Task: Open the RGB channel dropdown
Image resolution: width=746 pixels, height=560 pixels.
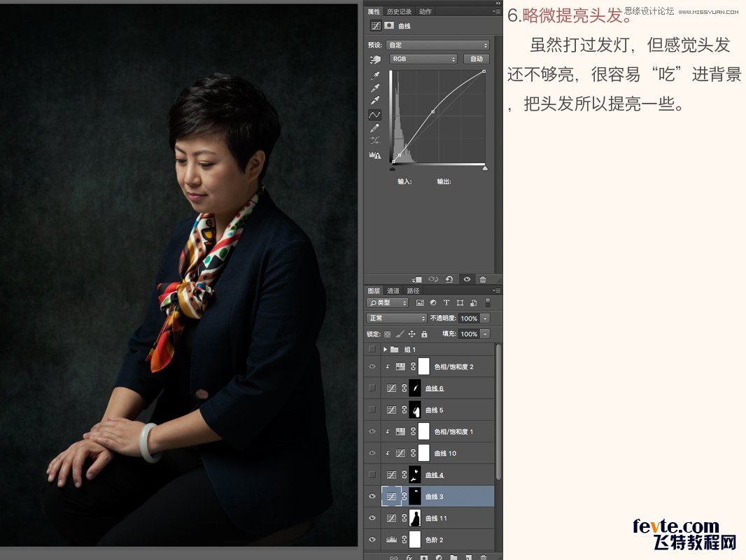Action: (x=423, y=59)
